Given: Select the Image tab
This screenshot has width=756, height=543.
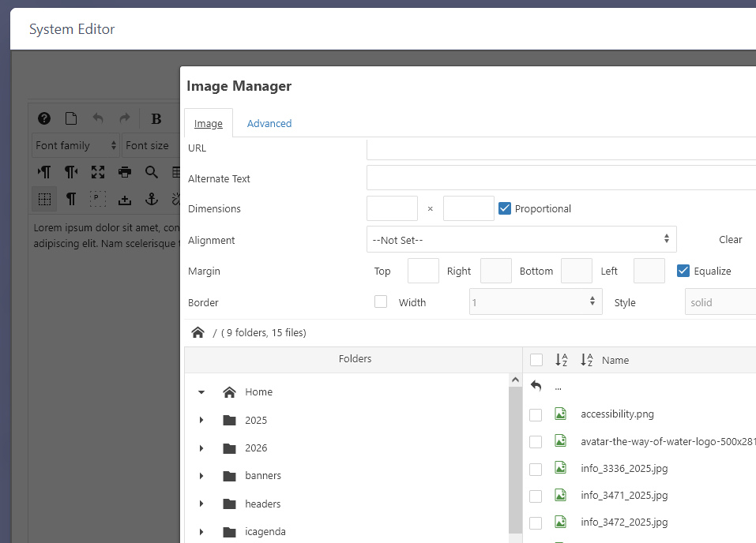Looking at the screenshot, I should [x=209, y=123].
